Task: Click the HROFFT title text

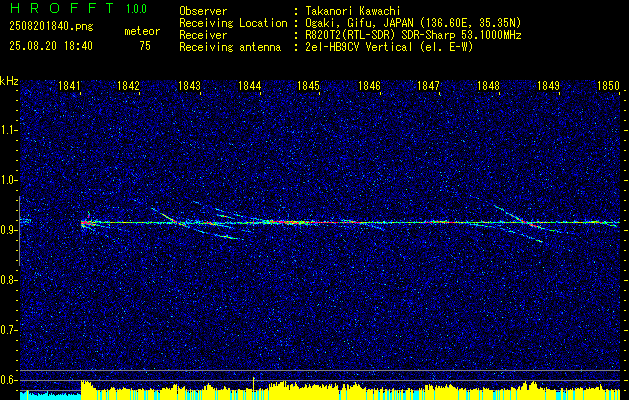Action: pyautogui.click(x=61, y=8)
